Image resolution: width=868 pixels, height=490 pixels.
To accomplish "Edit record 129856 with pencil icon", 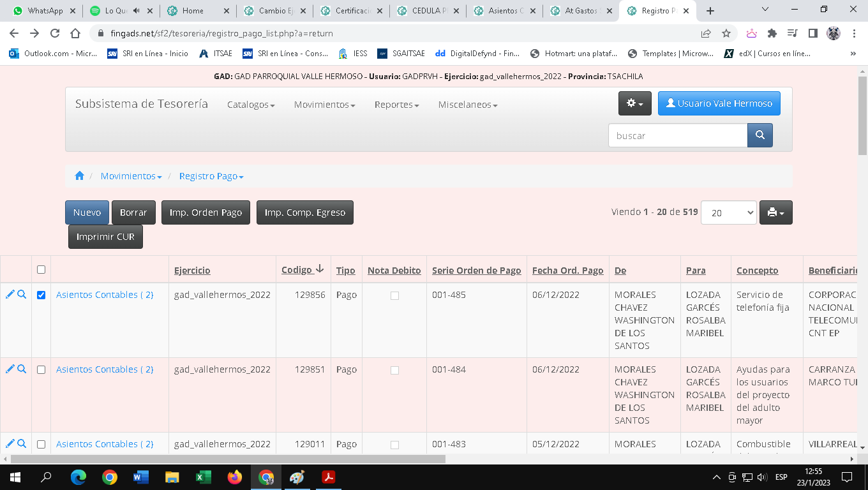I will pyautogui.click(x=10, y=295).
